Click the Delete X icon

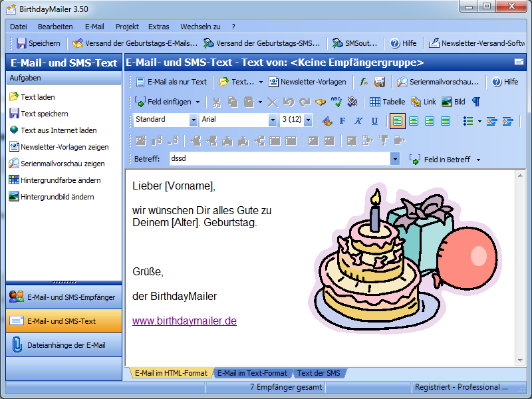point(273,102)
